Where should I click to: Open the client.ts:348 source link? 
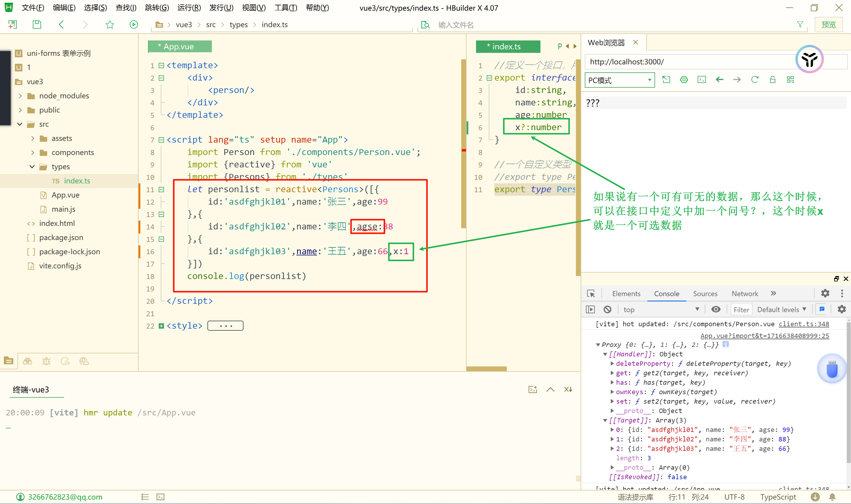803,324
